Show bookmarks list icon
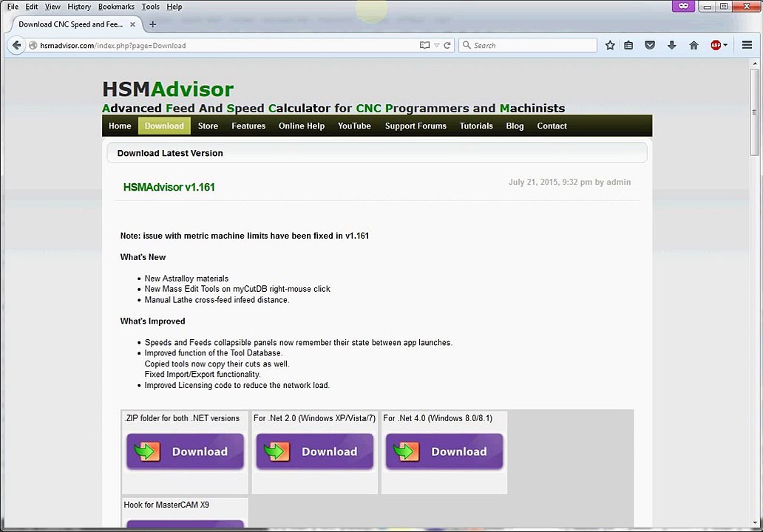The height and width of the screenshot is (532, 763). [628, 45]
